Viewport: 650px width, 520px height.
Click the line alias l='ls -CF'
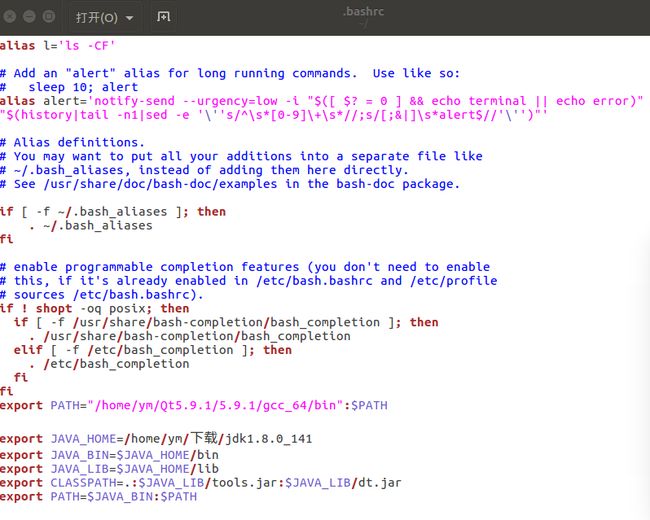(57, 45)
